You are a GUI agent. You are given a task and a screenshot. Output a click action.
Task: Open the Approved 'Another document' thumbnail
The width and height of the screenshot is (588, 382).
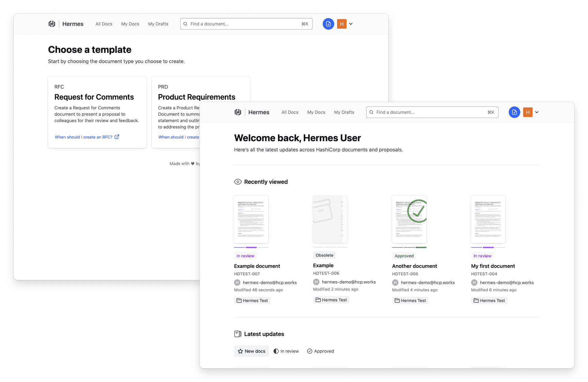pos(409,219)
